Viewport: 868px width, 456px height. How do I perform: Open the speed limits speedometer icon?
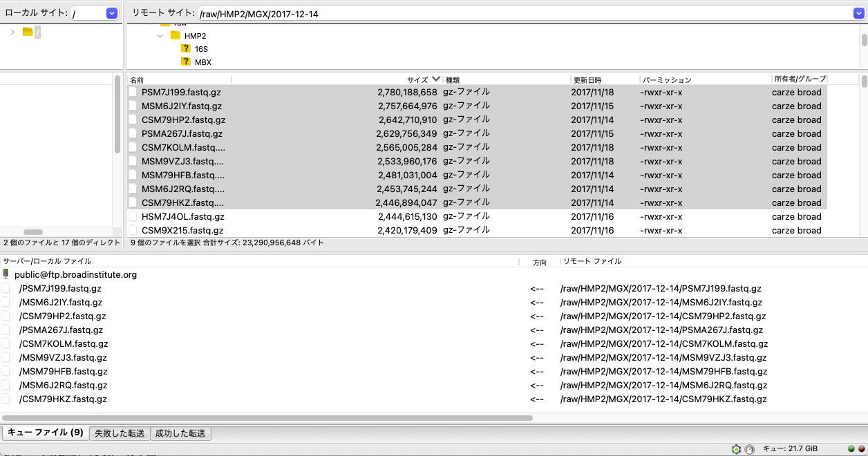(749, 448)
